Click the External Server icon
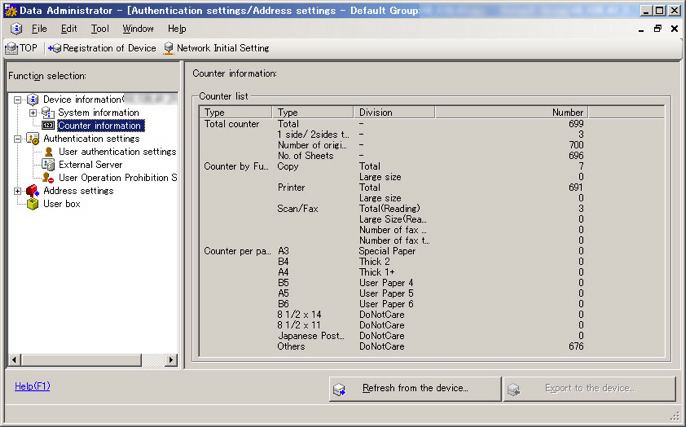Image resolution: width=686 pixels, height=427 pixels. click(x=48, y=165)
